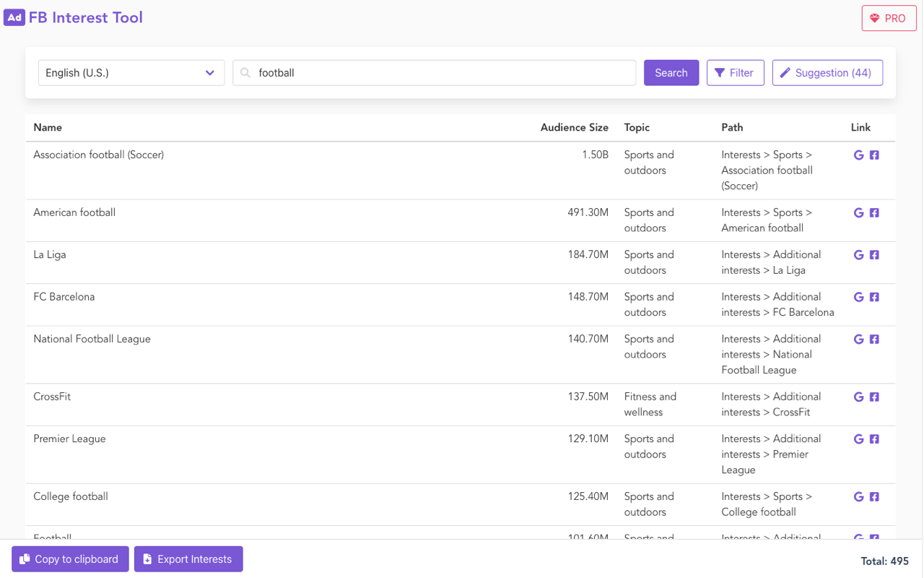Sort by the Audience Size column header

(x=574, y=128)
